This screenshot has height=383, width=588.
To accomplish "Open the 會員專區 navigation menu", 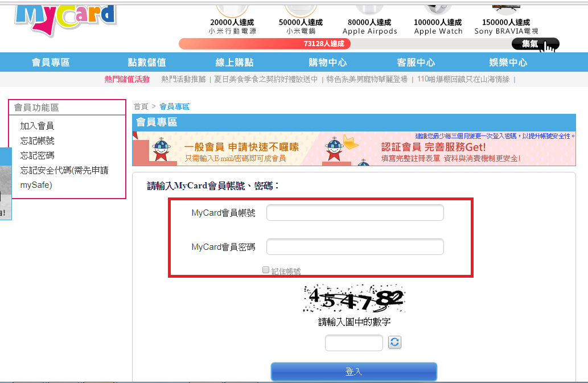I will point(51,62).
